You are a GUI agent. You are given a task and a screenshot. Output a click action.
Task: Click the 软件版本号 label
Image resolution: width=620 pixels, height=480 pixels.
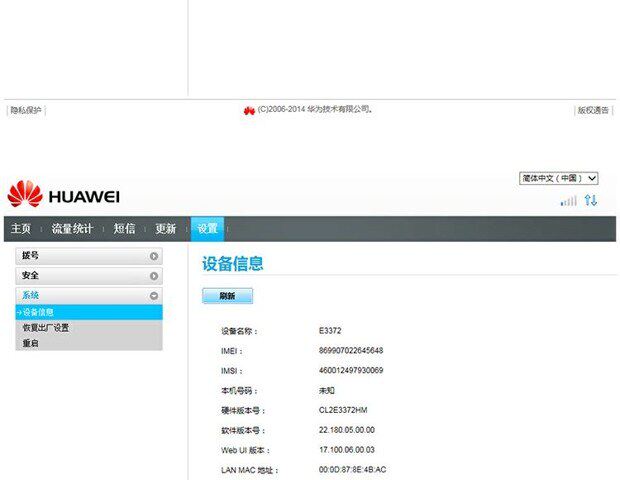tap(243, 431)
